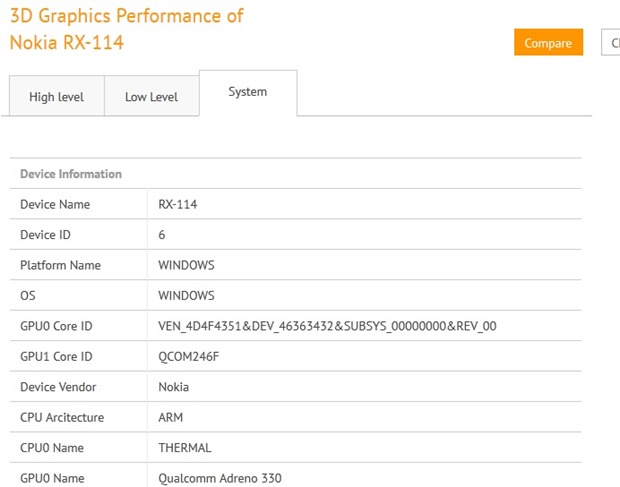This screenshot has width=620, height=487.
Task: Open the Low Level tab
Action: point(151,97)
